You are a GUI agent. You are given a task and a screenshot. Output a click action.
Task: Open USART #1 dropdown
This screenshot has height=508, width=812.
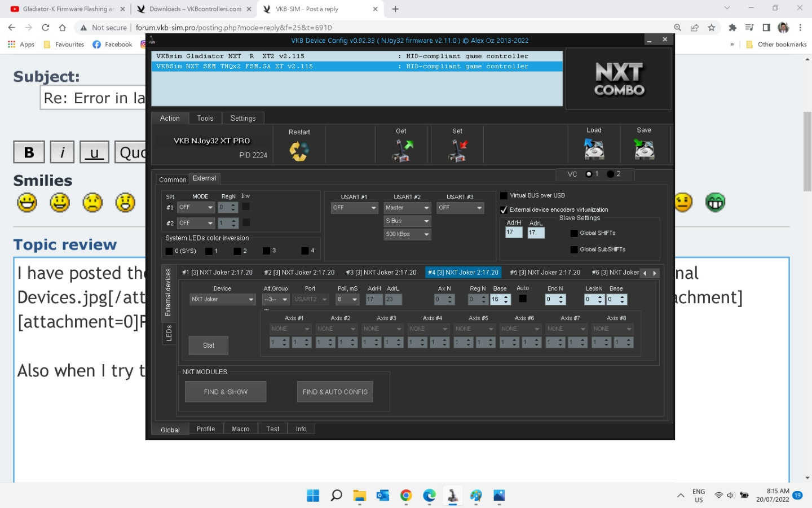click(x=354, y=208)
